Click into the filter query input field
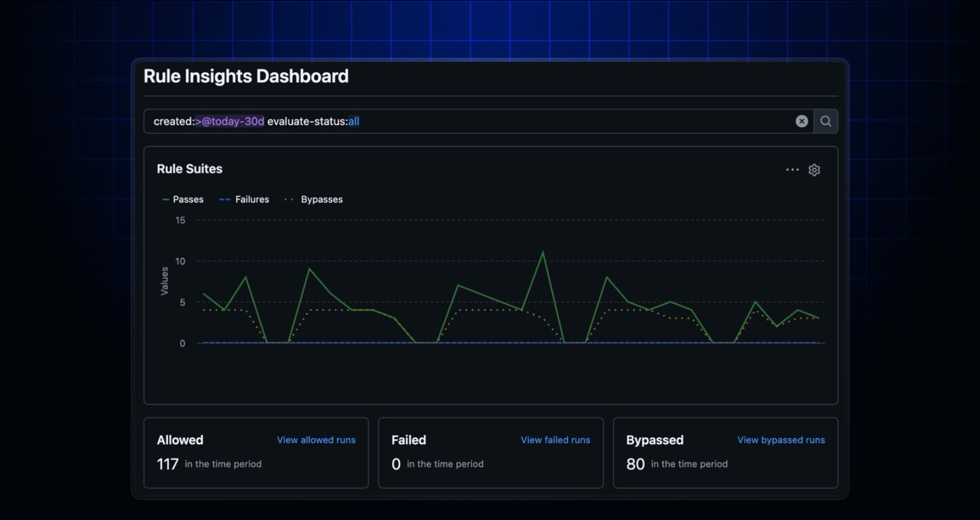The image size is (980, 520). 570,121
